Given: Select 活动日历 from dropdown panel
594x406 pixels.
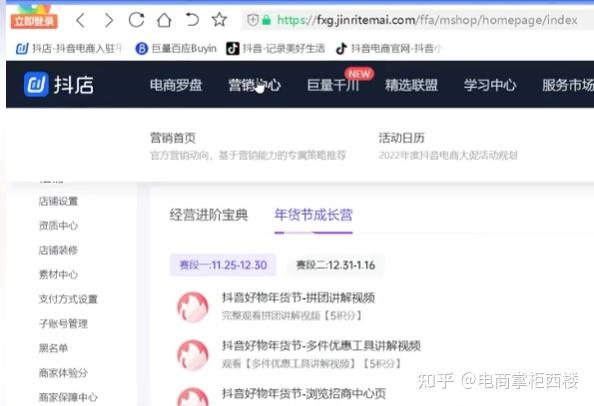Looking at the screenshot, I should (x=402, y=138).
